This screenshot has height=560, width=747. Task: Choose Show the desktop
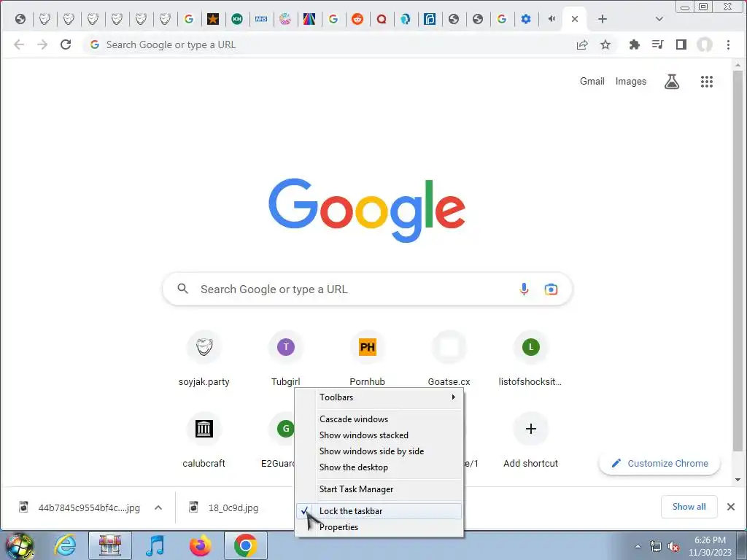(x=379, y=467)
